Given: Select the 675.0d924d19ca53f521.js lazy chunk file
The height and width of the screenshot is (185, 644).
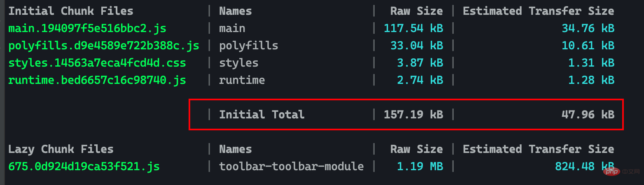Looking at the screenshot, I should 84,166.
